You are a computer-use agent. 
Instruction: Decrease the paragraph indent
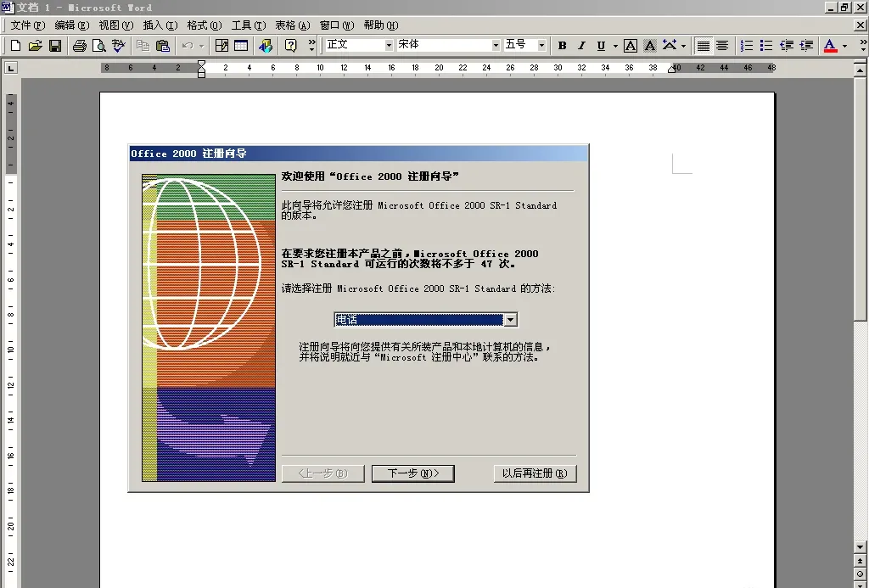(787, 46)
